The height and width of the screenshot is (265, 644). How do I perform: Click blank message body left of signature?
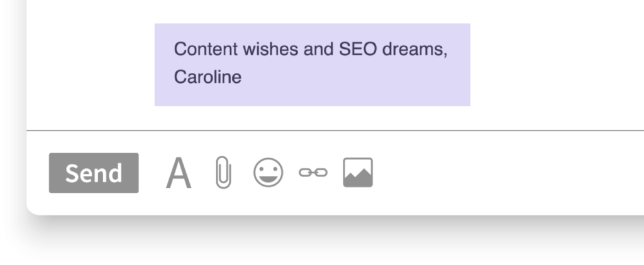[88, 63]
